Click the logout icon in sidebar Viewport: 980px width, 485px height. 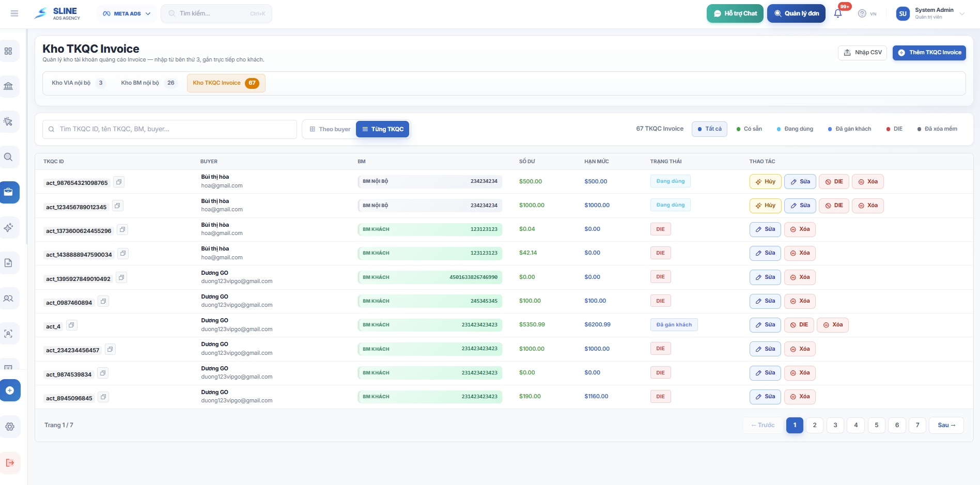[x=10, y=463]
